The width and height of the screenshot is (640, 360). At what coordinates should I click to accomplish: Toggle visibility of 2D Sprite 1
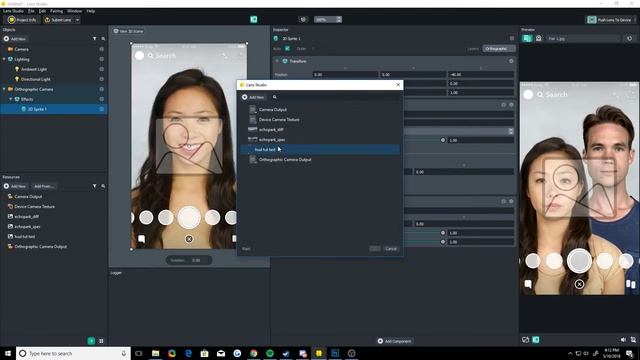pos(102,109)
